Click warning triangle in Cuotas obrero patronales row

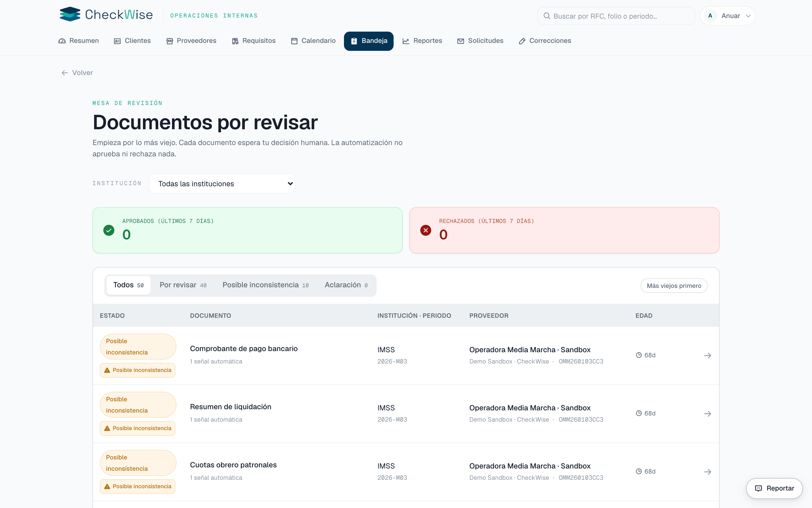[x=107, y=487]
